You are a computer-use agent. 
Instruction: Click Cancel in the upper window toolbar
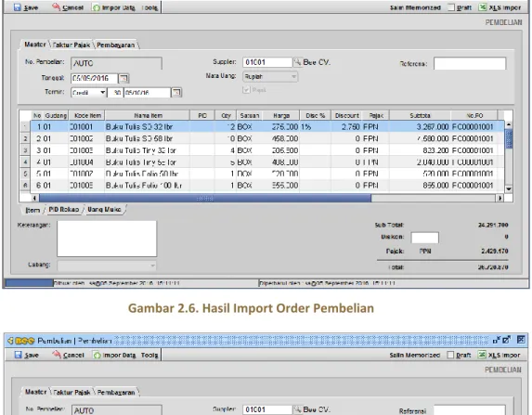[68, 7]
